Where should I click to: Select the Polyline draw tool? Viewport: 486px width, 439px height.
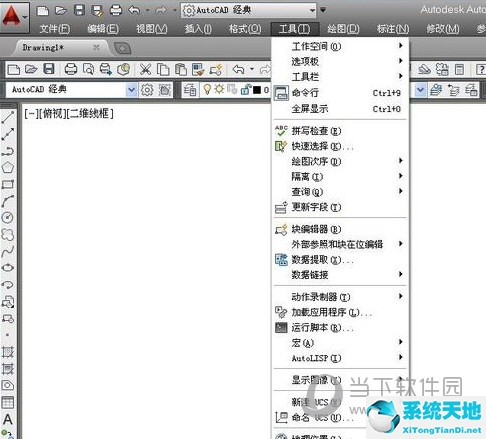[x=8, y=151]
